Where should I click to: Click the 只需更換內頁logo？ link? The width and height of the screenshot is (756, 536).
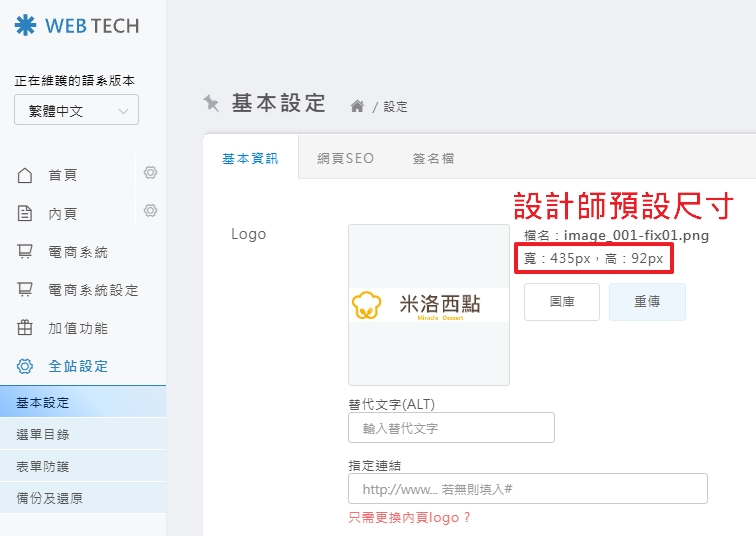click(409, 517)
